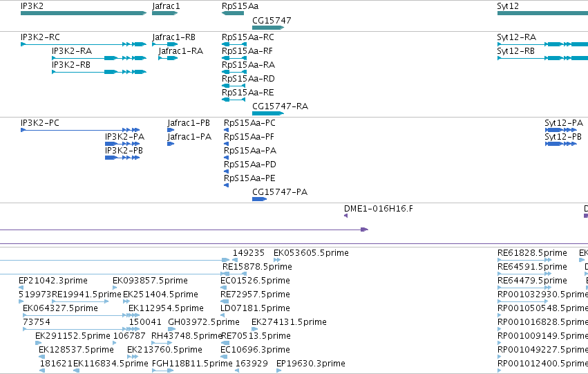Click the IP3K2-RA transcript label
The width and height of the screenshot is (588, 374).
tap(72, 51)
